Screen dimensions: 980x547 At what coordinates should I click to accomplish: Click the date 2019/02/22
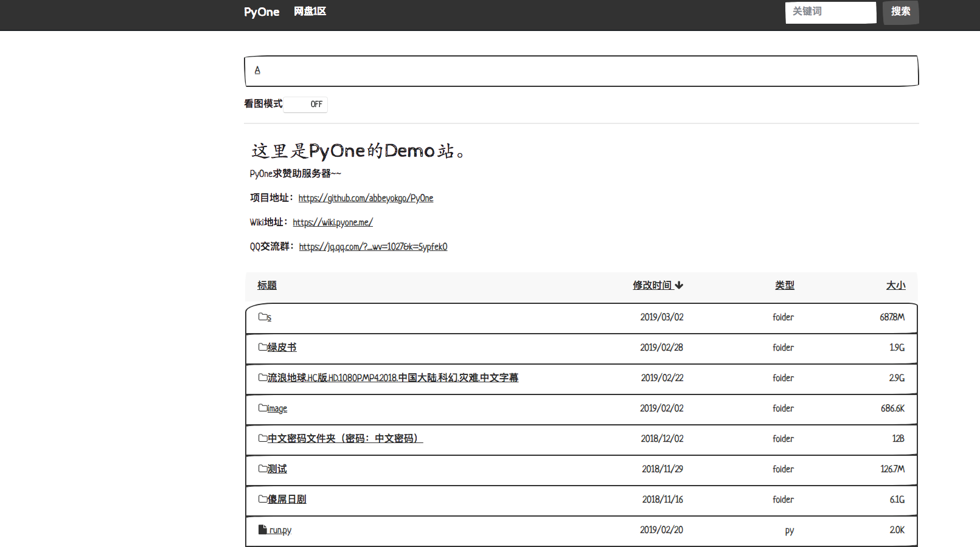point(662,377)
